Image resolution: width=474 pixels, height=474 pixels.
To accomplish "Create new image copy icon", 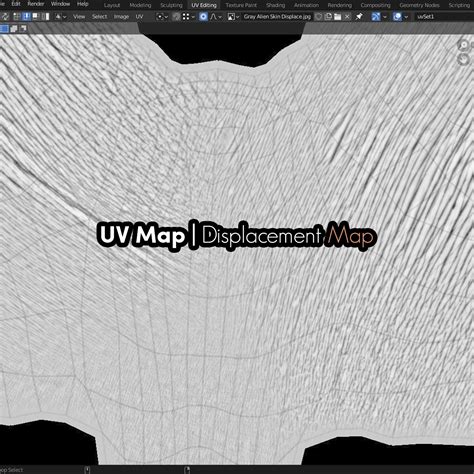I will [x=328, y=16].
